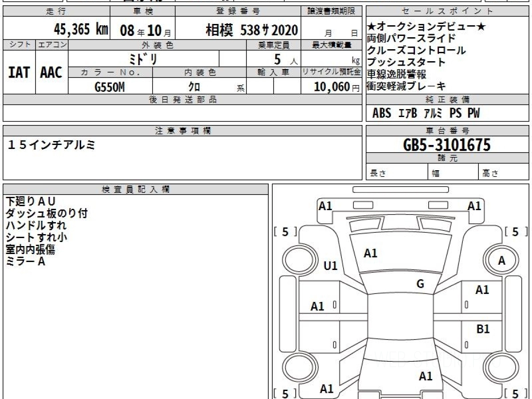Click the 外装色 header
This screenshot has height=399, width=532.
[157, 45]
